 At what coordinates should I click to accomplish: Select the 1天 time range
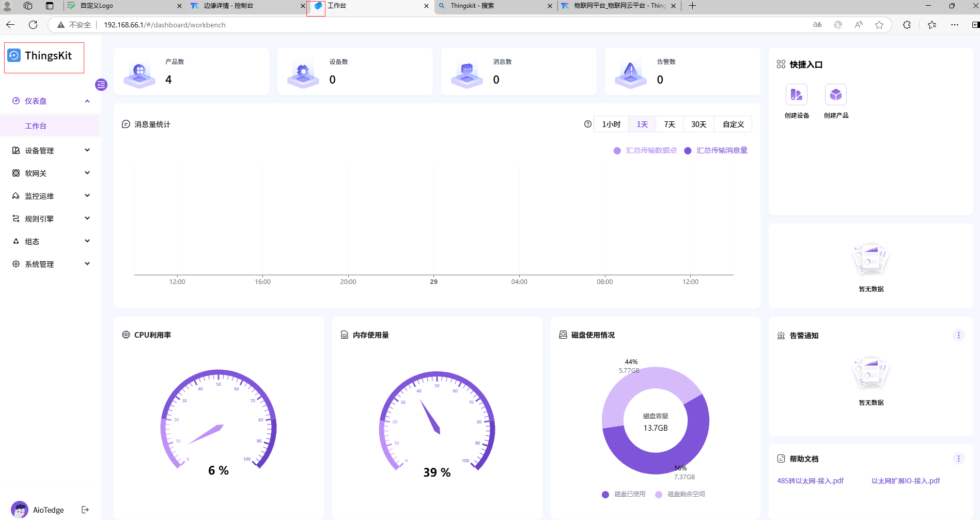(x=642, y=124)
